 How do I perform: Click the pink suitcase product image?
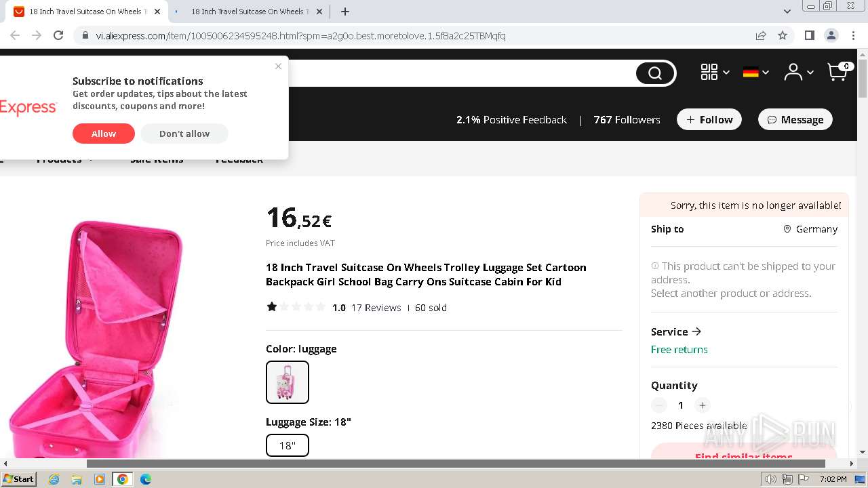tap(95, 339)
